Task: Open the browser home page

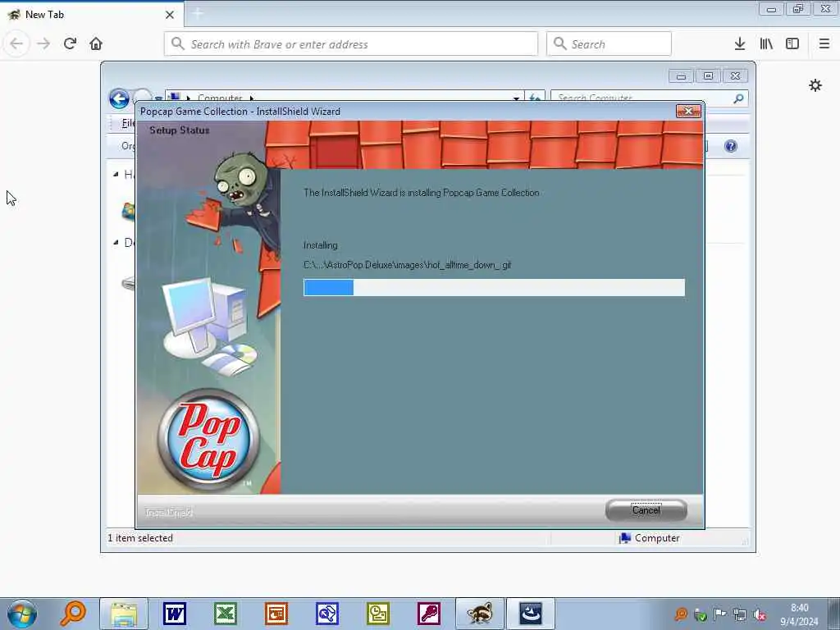Action: pyautogui.click(x=96, y=43)
